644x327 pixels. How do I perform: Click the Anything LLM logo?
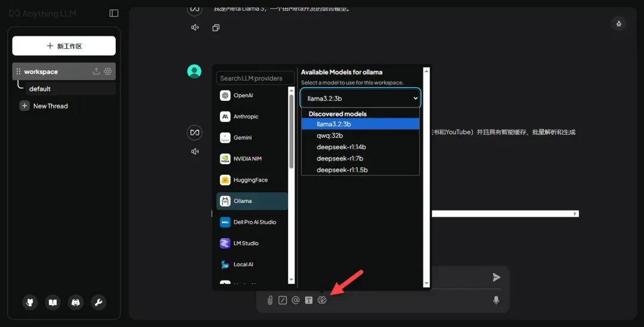[x=43, y=14]
